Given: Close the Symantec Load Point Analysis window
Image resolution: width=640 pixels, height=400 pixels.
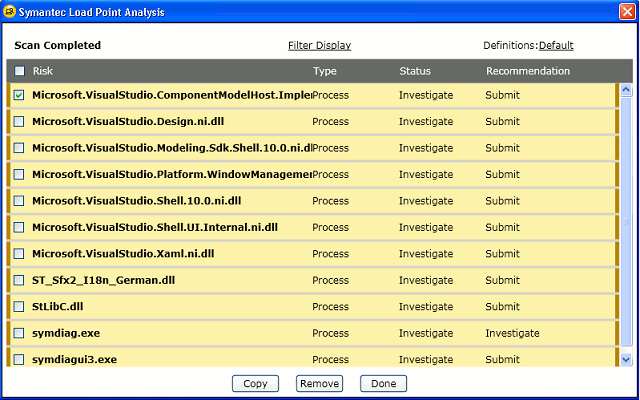Looking at the screenshot, I should point(627,12).
